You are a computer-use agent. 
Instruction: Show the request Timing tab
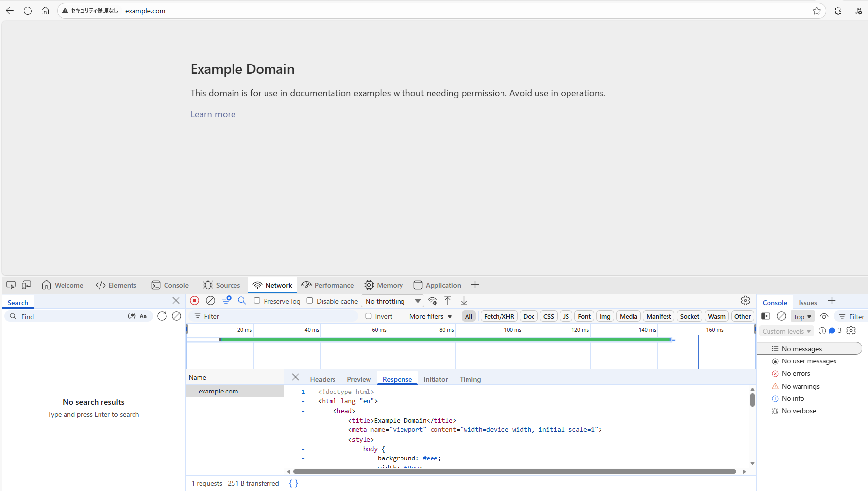(470, 379)
